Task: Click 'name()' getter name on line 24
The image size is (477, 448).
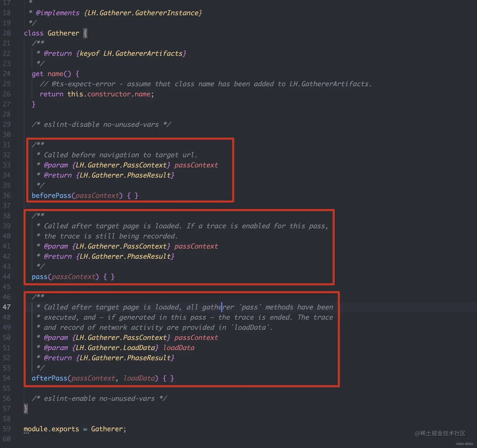Action: point(59,74)
